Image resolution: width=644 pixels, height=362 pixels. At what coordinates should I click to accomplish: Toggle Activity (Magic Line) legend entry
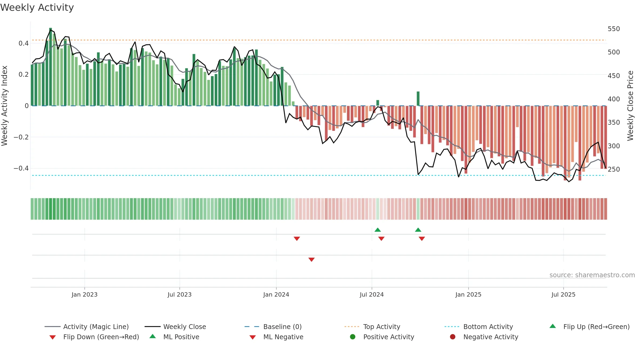(x=87, y=327)
